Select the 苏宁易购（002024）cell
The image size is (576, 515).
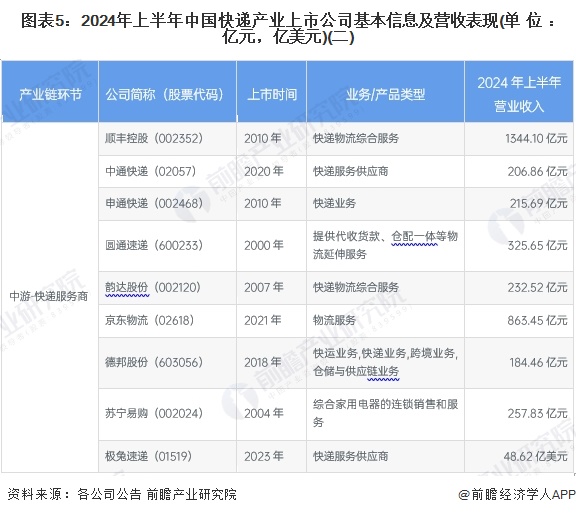pyautogui.click(x=168, y=414)
